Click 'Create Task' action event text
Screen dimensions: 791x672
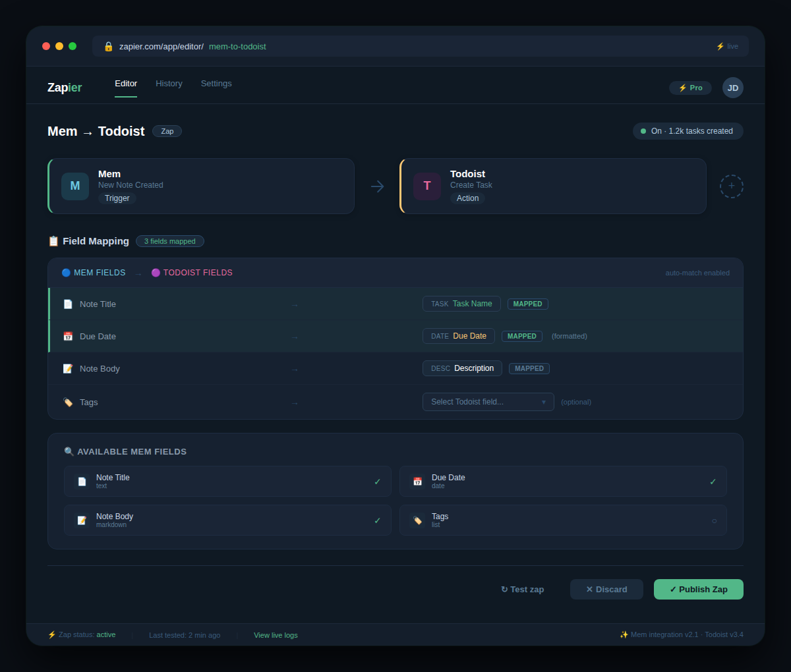pyautogui.click(x=471, y=185)
